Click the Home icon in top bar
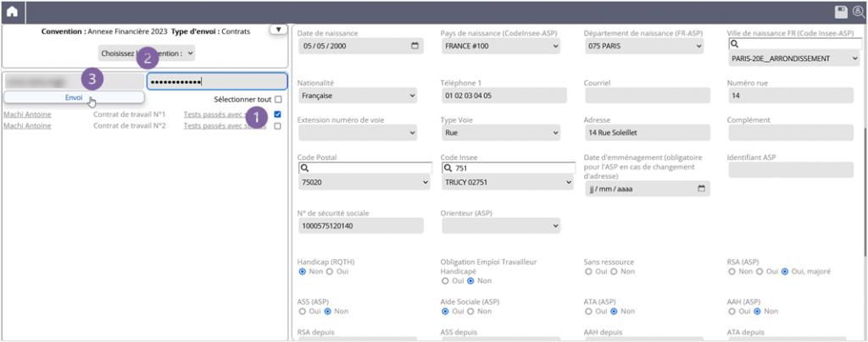This screenshot has height=342, width=868. [x=13, y=11]
